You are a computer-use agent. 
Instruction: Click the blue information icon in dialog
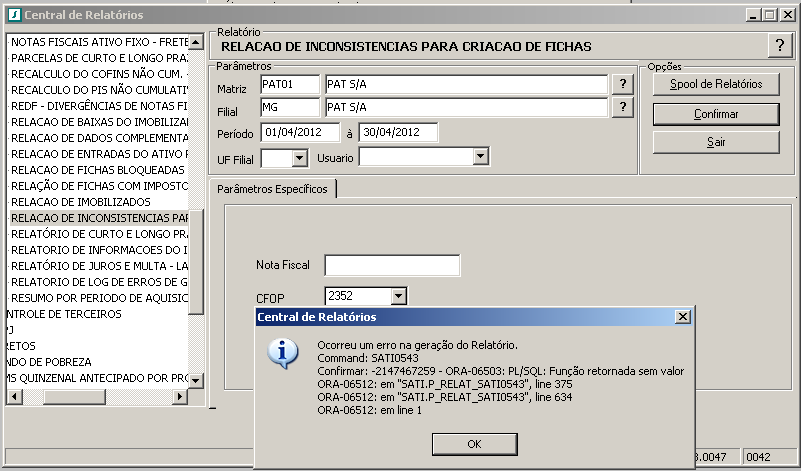coord(286,352)
